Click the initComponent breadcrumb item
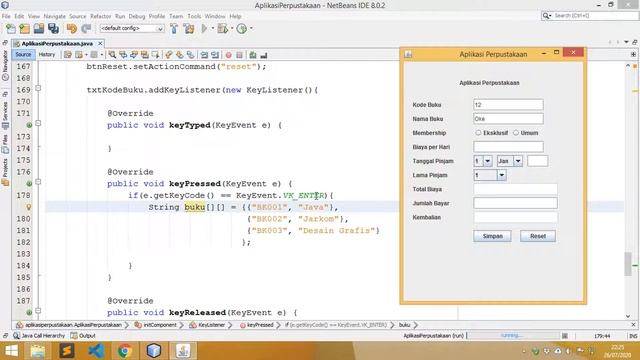 pyautogui.click(x=156, y=325)
